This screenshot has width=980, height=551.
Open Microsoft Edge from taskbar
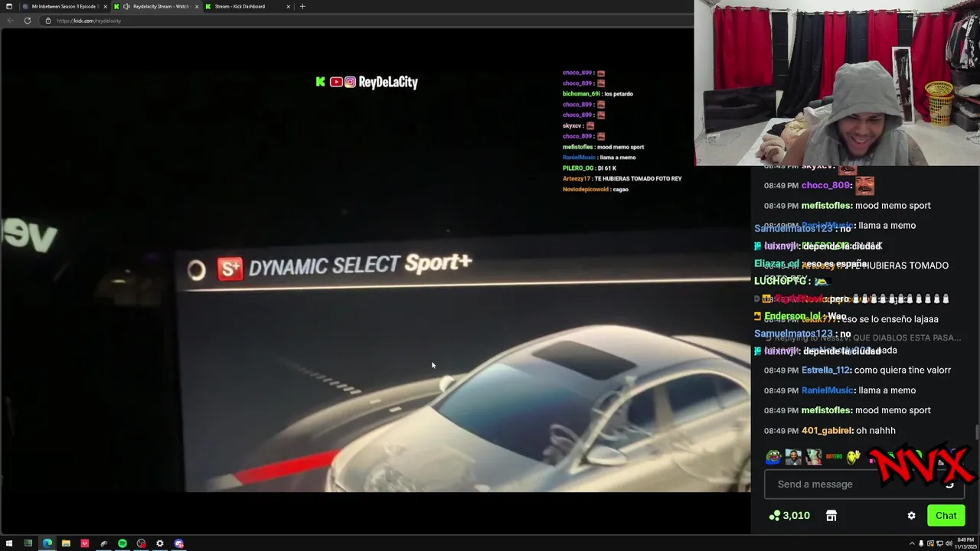click(47, 543)
